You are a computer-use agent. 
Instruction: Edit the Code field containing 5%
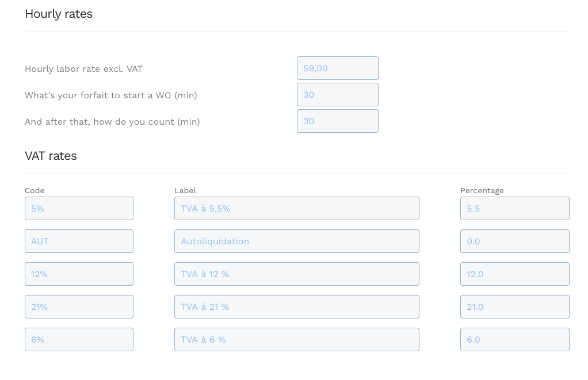click(x=79, y=208)
